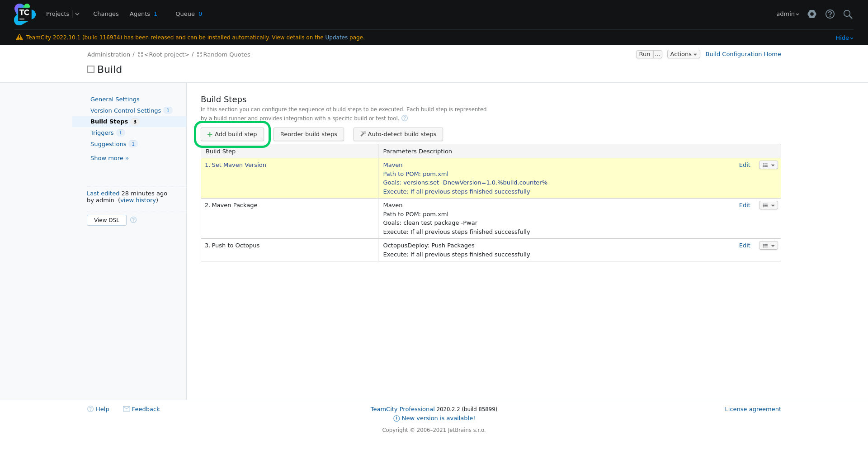Open the Actions dropdown
Screen dimensions: 868x450
click(684, 54)
